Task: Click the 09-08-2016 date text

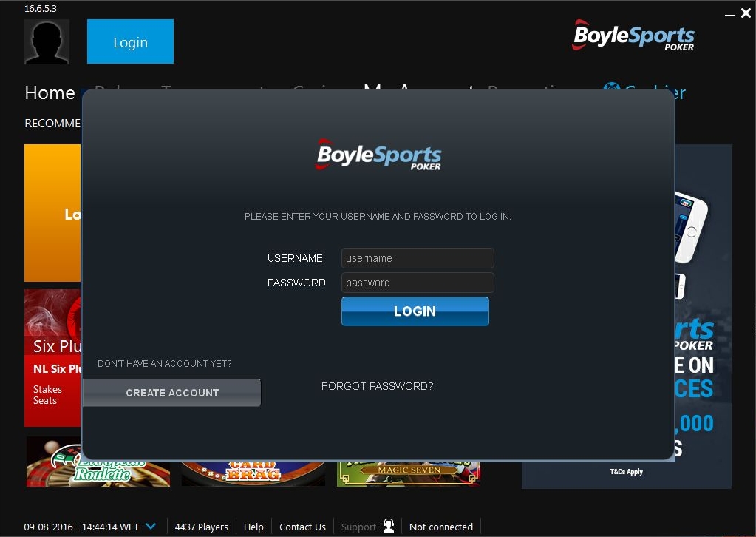Action: pyautogui.click(x=48, y=527)
